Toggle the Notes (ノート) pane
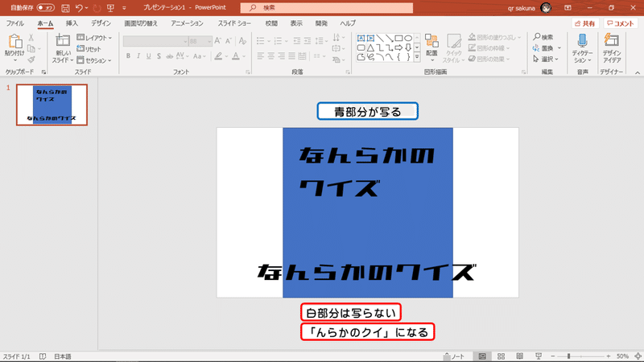Image resolution: width=644 pixels, height=362 pixels. click(x=454, y=356)
